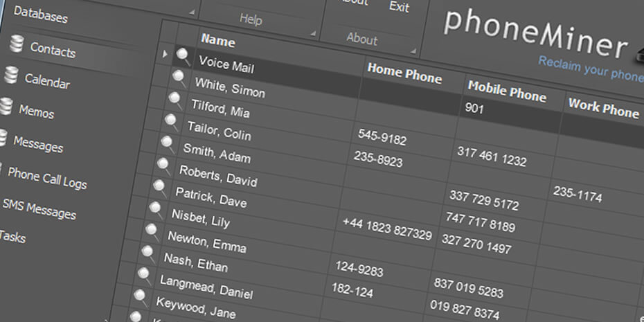This screenshot has height=322, width=644.
Task: Click the Memos database cylinder icon
Action: [6, 106]
